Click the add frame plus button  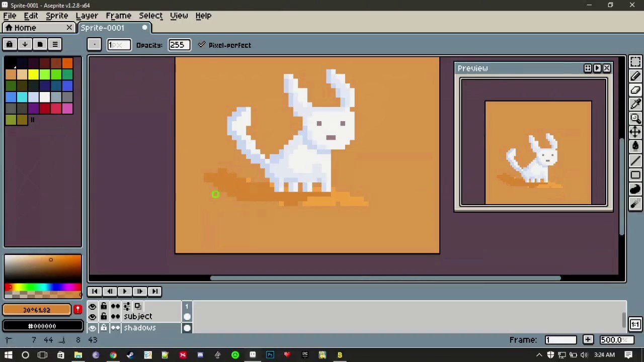(588, 340)
